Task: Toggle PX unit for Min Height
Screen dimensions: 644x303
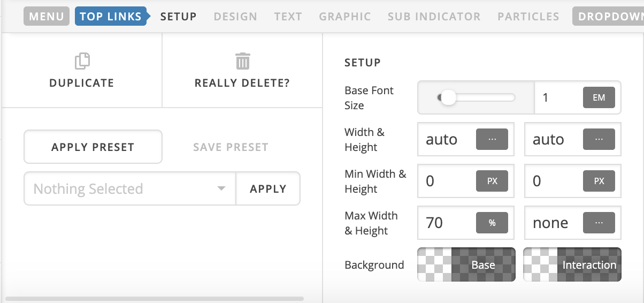Action: click(599, 181)
